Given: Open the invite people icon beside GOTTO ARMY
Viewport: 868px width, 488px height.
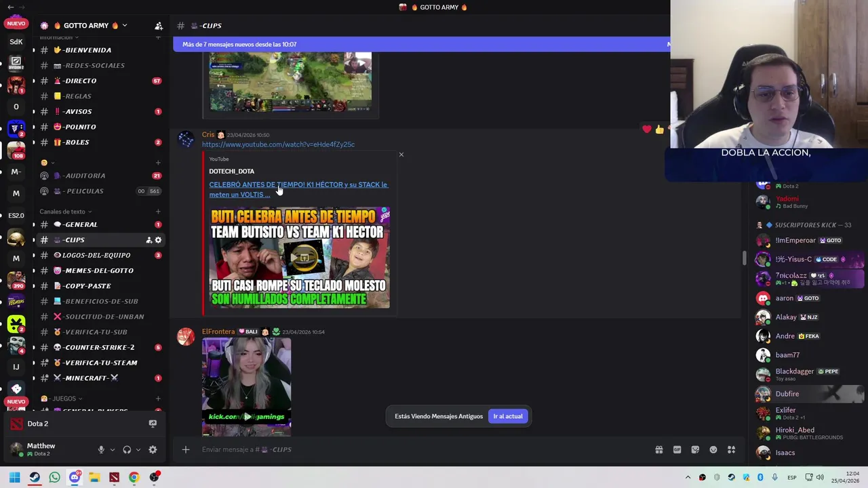Looking at the screenshot, I should [159, 26].
